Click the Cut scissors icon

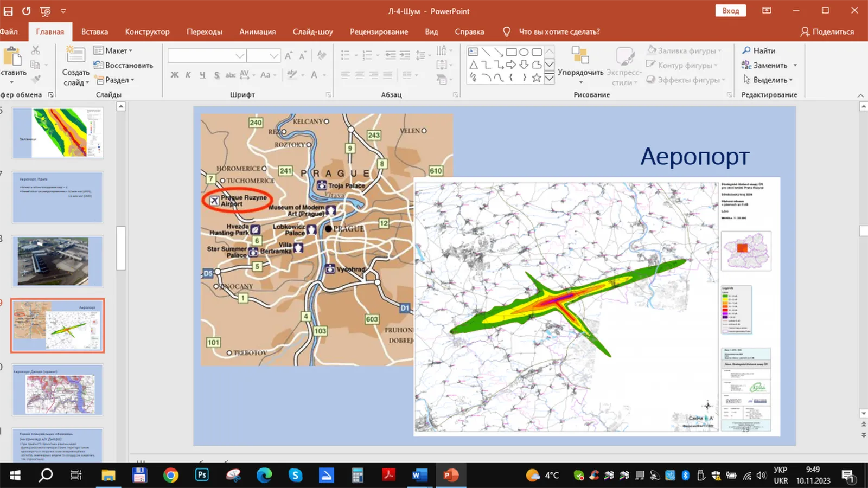(x=36, y=50)
